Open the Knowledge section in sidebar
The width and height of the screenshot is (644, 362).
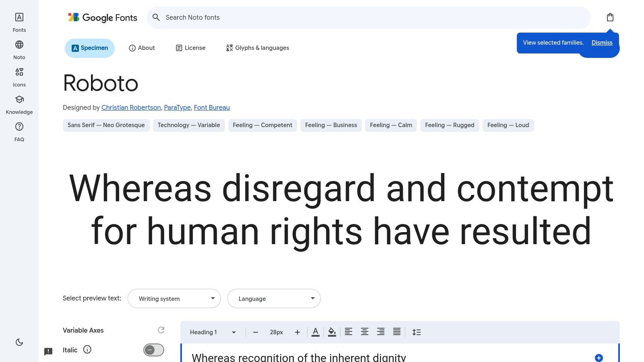[x=19, y=105]
